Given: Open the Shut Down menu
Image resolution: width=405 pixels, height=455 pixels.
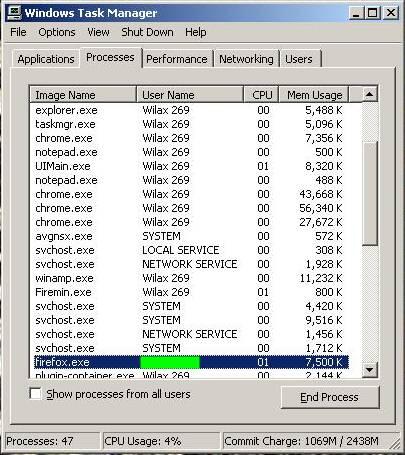Looking at the screenshot, I should [x=147, y=32].
